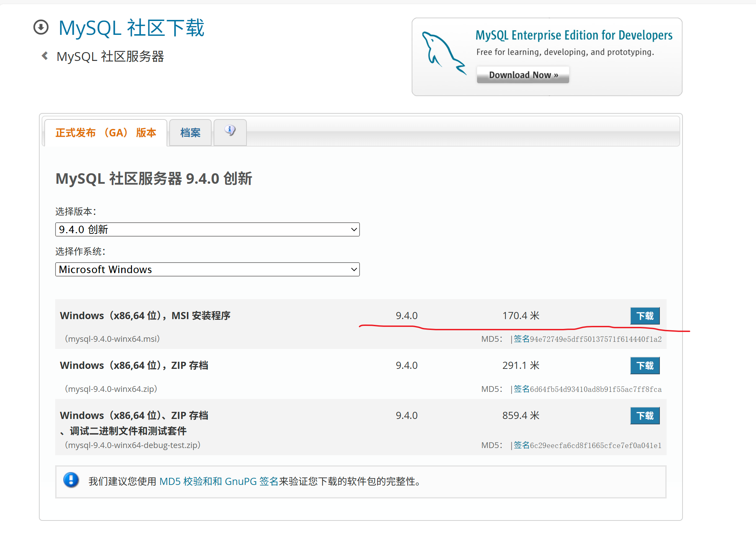
Task: Click MD5 hash 6c29eecfa6cd8f1665cfce7ef0a041e1
Action: (x=596, y=445)
